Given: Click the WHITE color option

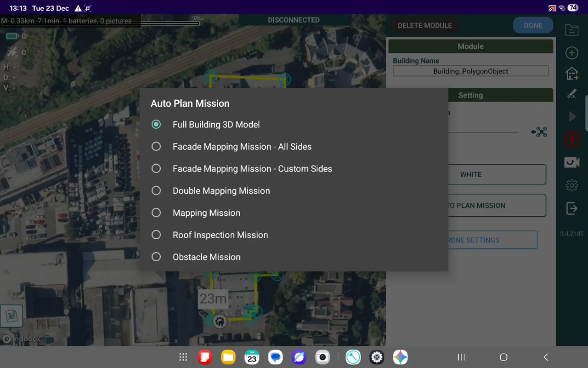Looking at the screenshot, I should tap(471, 174).
